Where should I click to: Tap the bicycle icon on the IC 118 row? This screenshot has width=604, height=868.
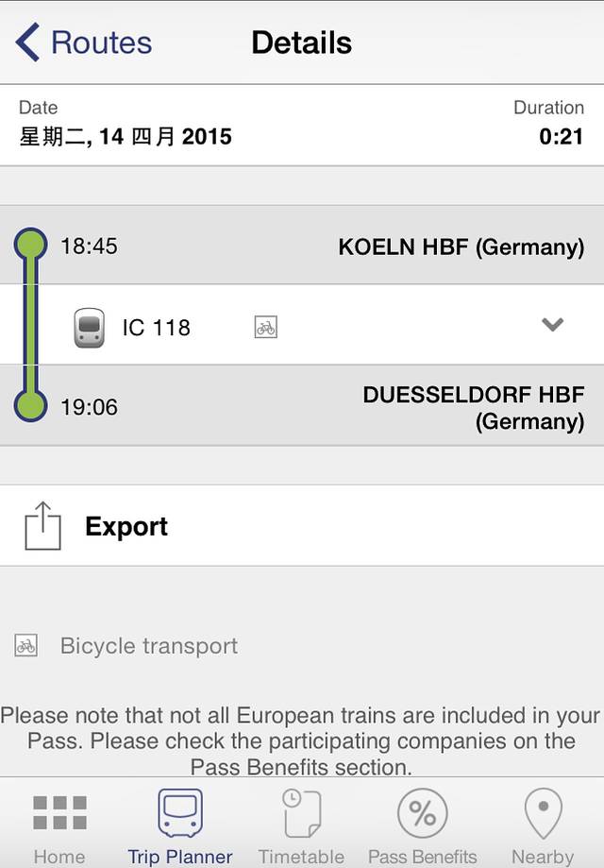tap(266, 328)
